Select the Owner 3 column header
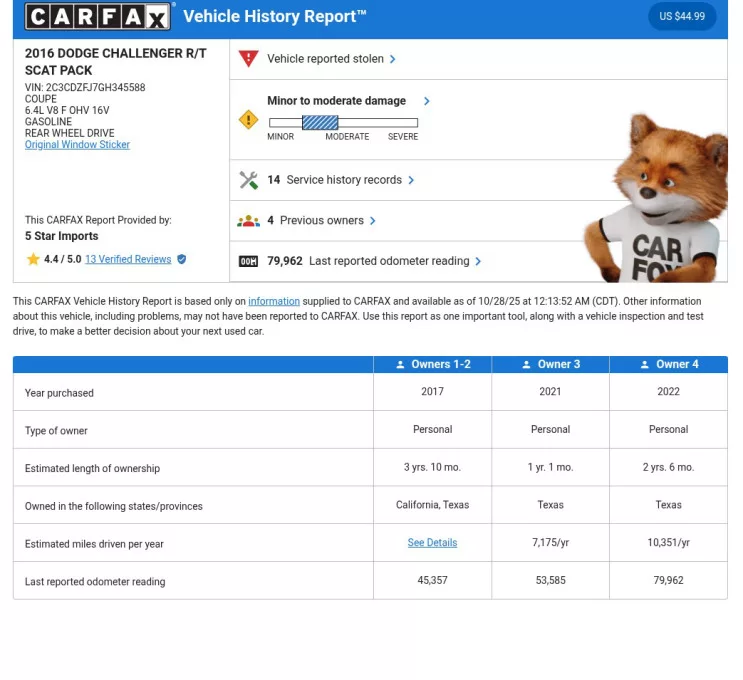The image size is (743, 680). point(550,365)
